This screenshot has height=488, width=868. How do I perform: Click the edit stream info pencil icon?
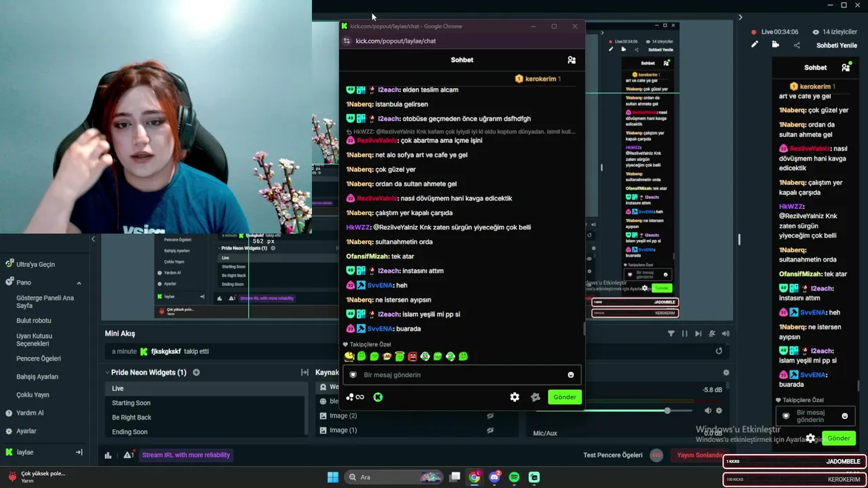pyautogui.click(x=754, y=45)
